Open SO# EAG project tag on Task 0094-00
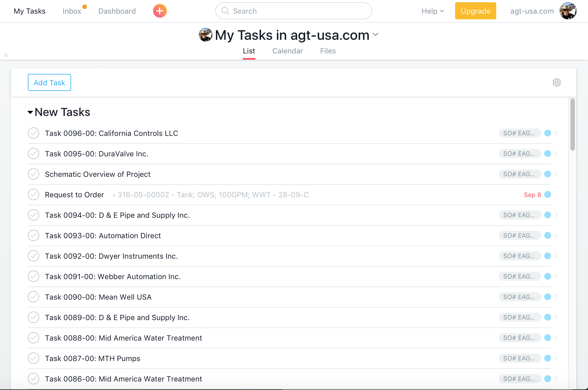The height and width of the screenshot is (390, 588). click(520, 215)
